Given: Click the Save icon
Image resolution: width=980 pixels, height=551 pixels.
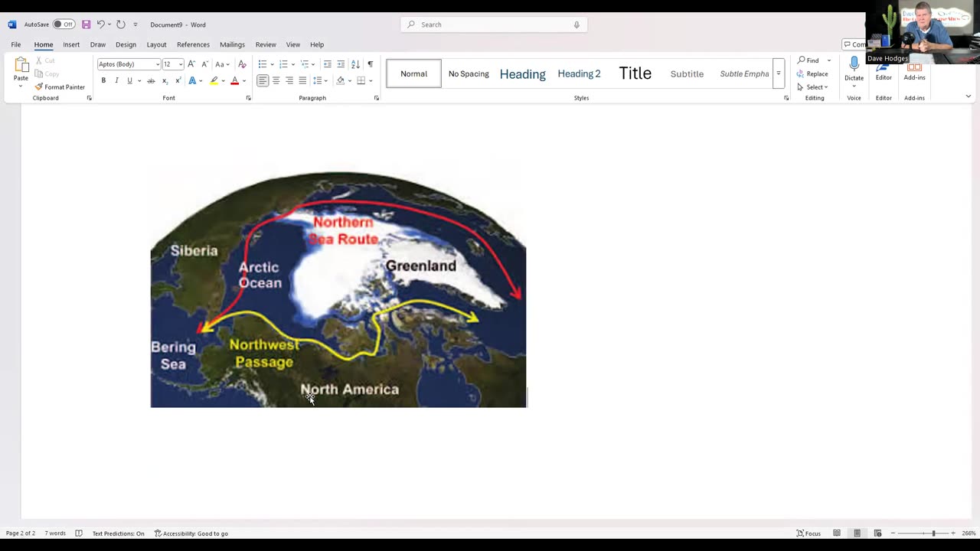Looking at the screenshot, I should tap(86, 24).
